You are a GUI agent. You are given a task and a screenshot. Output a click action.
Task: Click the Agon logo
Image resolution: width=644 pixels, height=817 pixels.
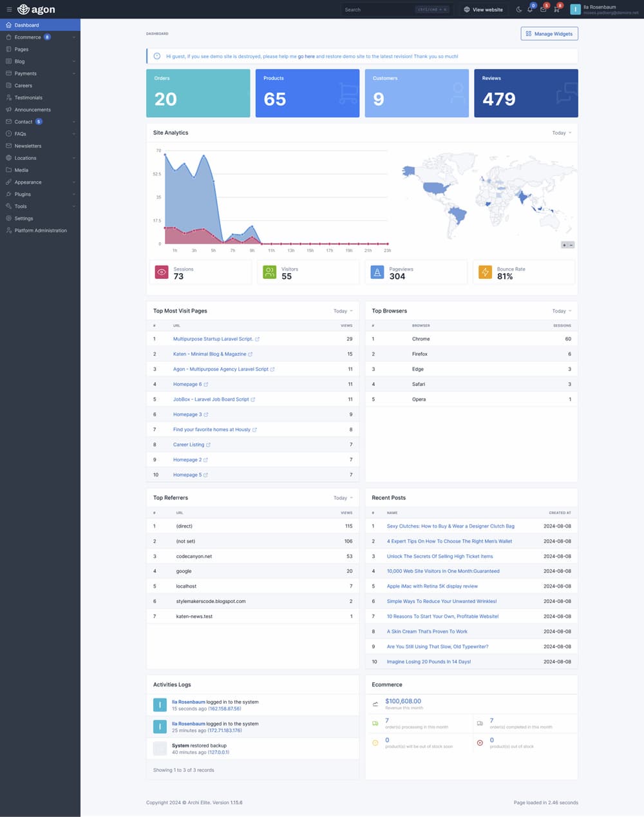click(36, 10)
